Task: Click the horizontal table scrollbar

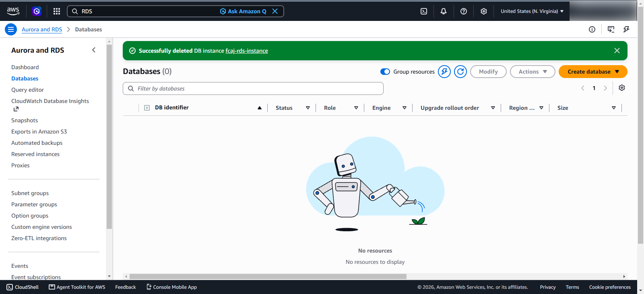Action: pos(268,276)
